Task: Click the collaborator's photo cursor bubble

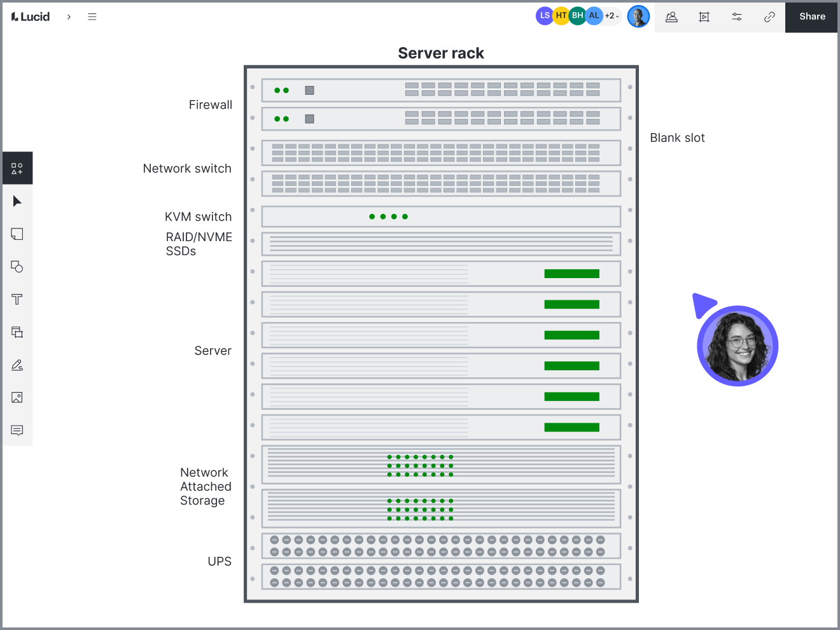Action: click(x=738, y=346)
